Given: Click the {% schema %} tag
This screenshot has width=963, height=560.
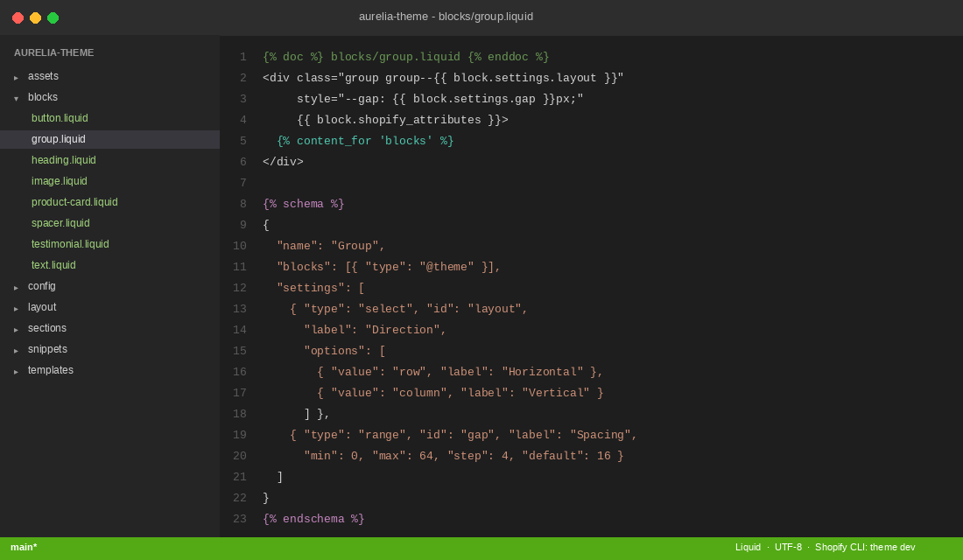Looking at the screenshot, I should click(x=304, y=204).
